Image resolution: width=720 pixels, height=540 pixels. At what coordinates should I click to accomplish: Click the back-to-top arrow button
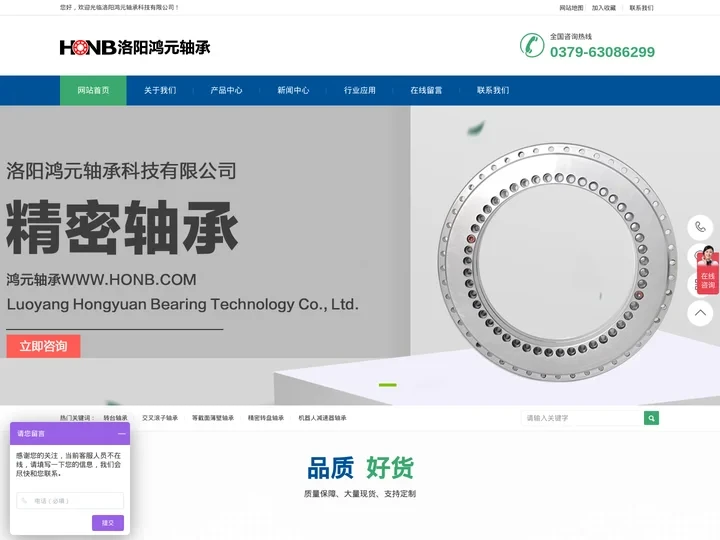700,313
